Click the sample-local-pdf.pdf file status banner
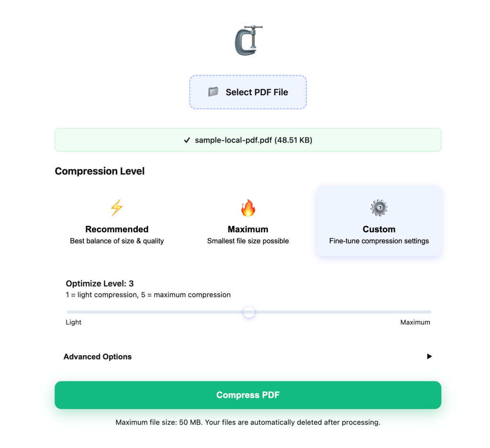490x448 pixels. [248, 140]
